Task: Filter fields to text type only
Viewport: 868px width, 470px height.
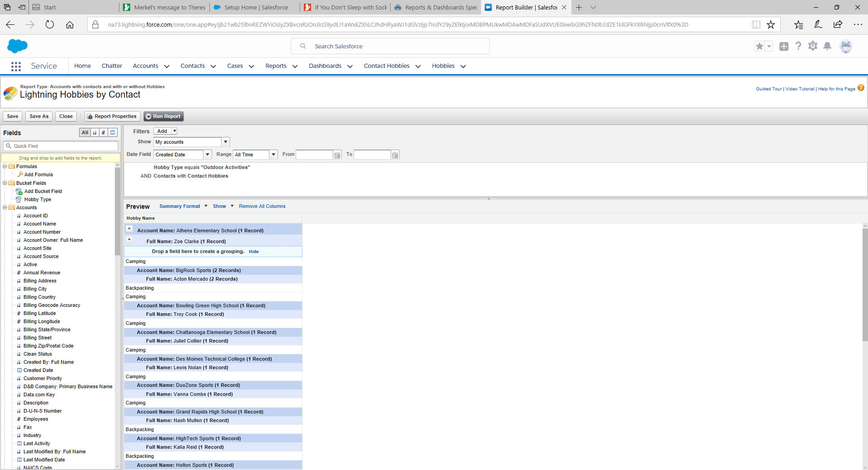Action: click(x=94, y=133)
